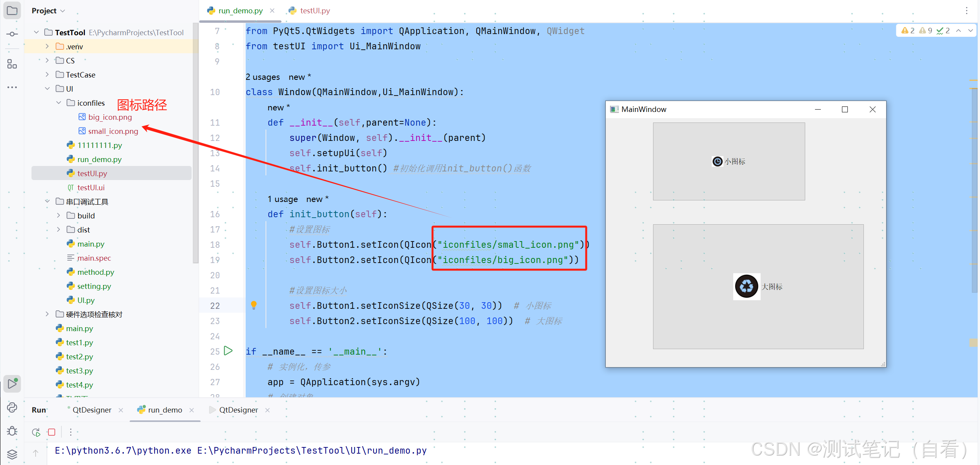Select the first QtDesigner run tab

[92, 410]
